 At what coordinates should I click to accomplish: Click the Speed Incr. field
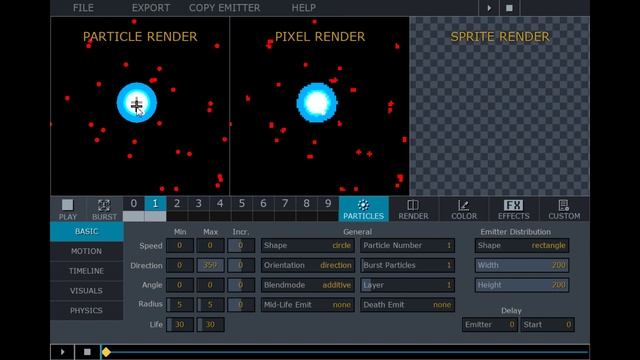241,246
